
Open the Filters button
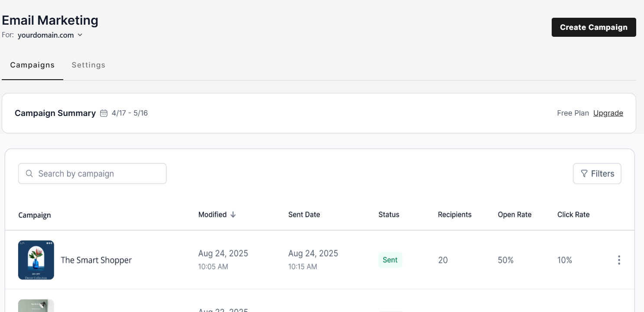tap(597, 174)
